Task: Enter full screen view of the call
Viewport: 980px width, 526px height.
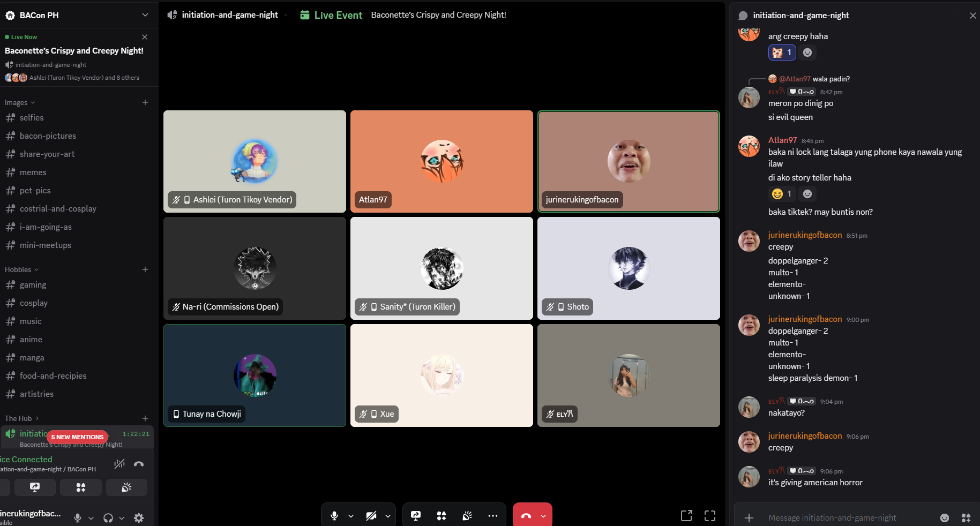Action: [710, 516]
